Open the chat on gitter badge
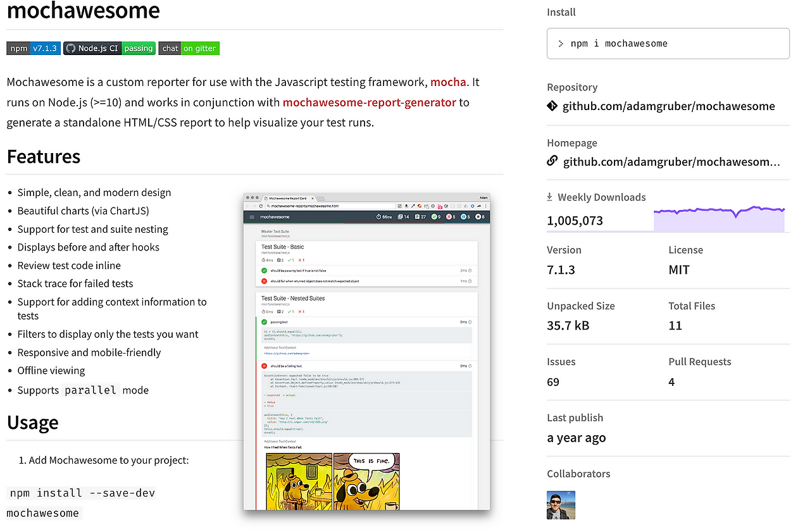The image size is (810, 532). (189, 48)
